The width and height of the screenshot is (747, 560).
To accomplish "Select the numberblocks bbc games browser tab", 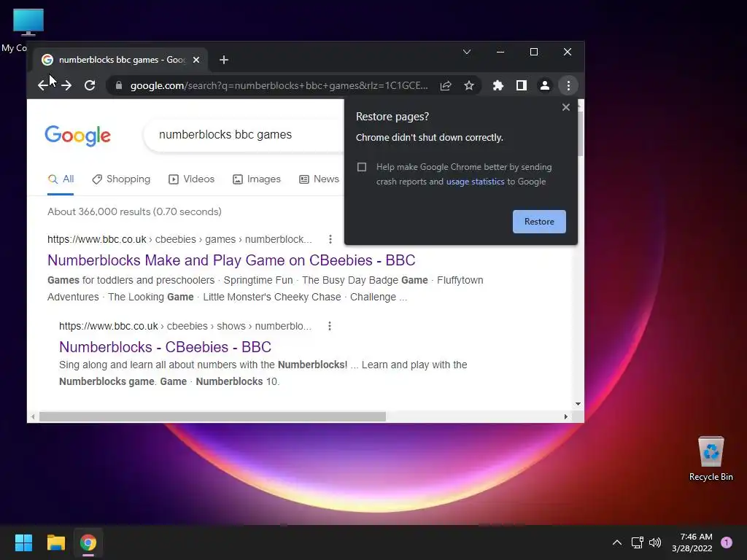I will [120, 60].
